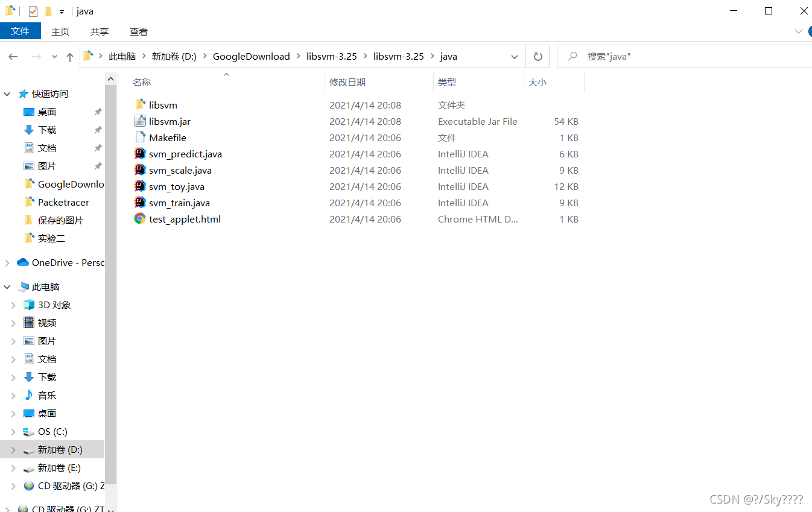Viewport: 812px width, 512px height.
Task: Click the svm_toy.java IntelliJ icon
Action: [140, 186]
